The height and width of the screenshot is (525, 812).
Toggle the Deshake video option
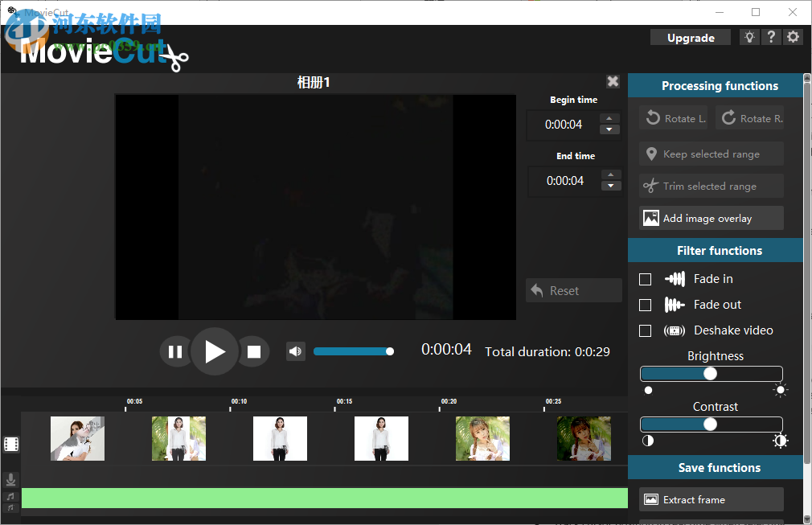pos(645,330)
